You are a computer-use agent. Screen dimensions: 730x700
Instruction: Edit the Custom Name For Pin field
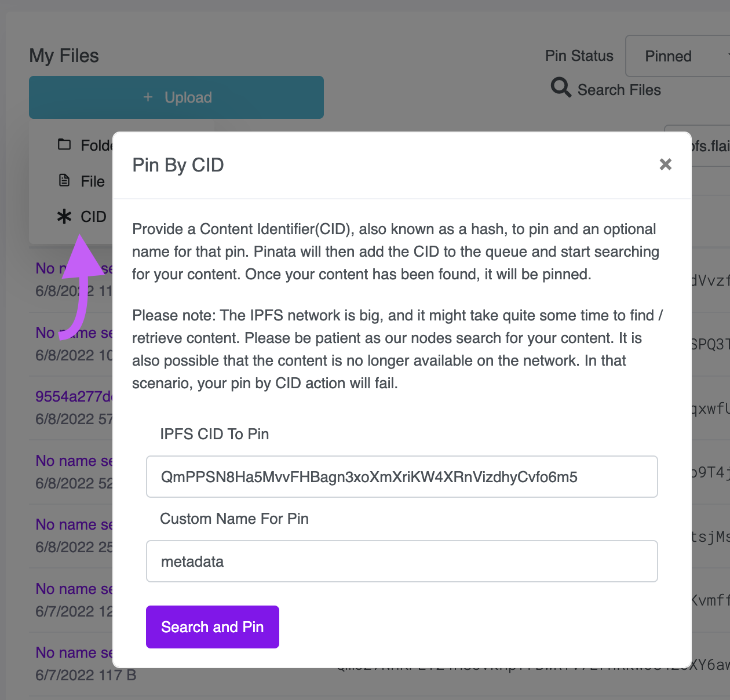402,562
